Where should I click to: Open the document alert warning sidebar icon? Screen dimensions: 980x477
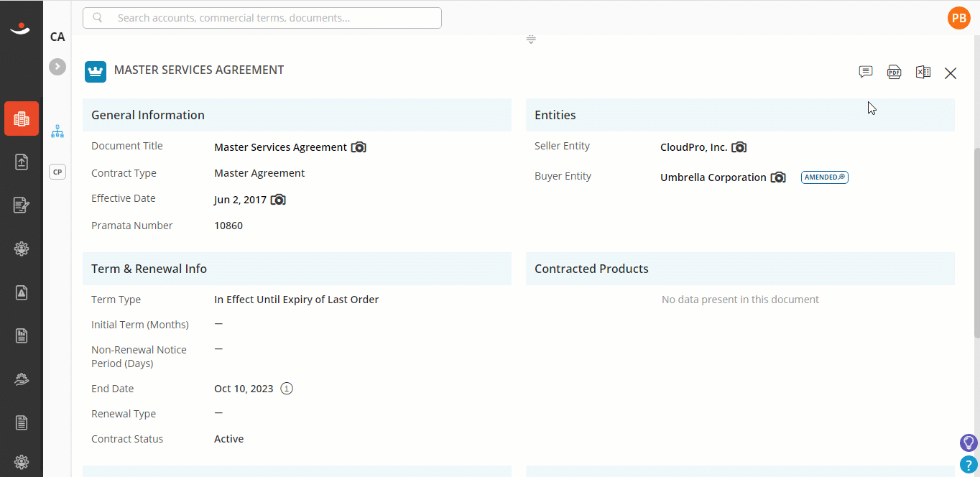coord(22,292)
